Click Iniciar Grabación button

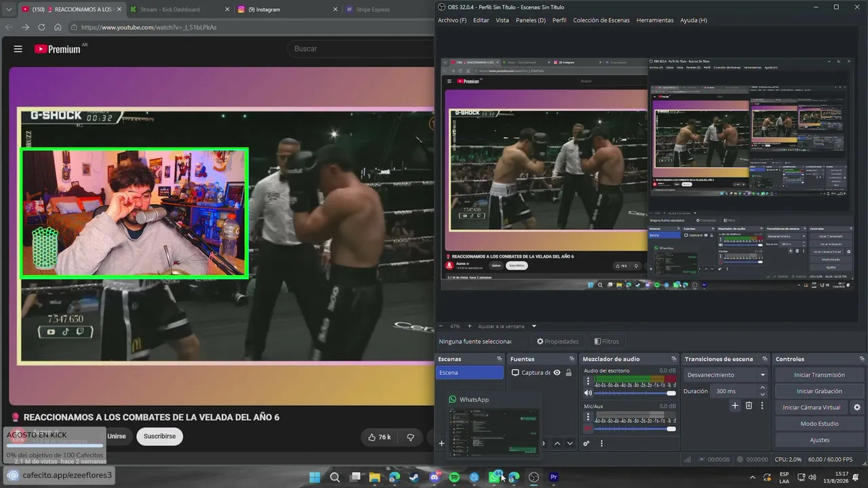click(819, 391)
